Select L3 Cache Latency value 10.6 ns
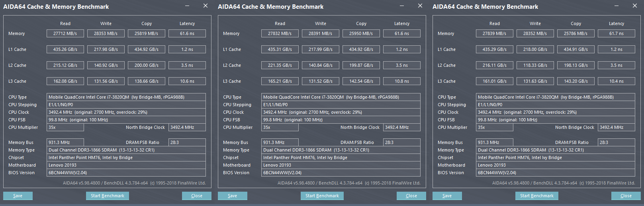The image size is (644, 206). pos(187,81)
